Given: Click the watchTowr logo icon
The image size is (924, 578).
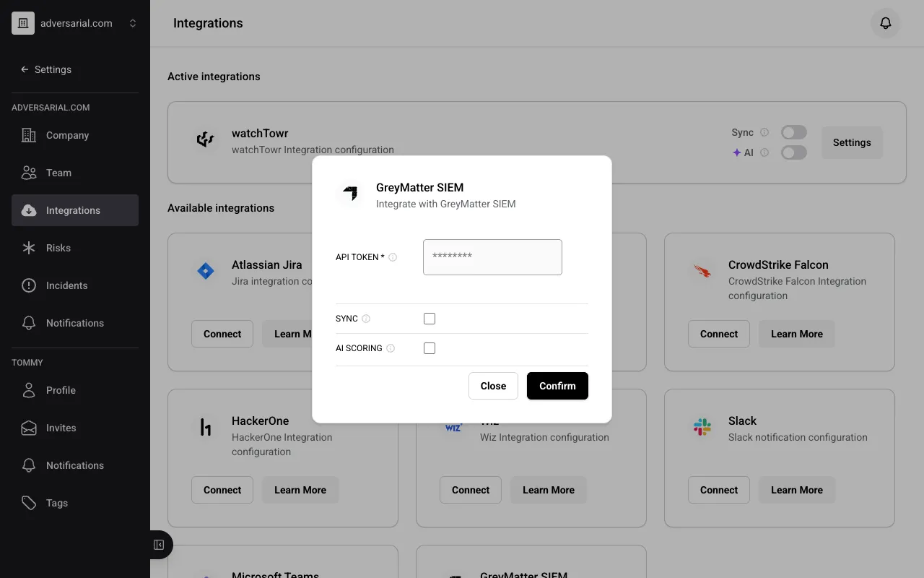Looking at the screenshot, I should click(206, 139).
